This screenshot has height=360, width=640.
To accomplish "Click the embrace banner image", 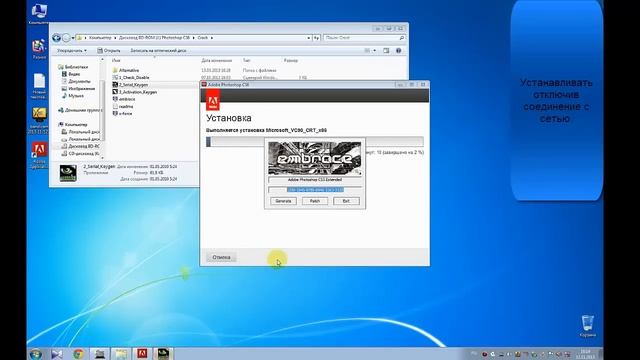I will (315, 158).
